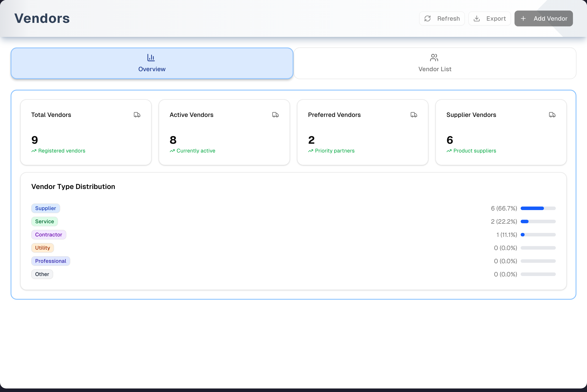Click trend arrow beside Registered vendors
This screenshot has width=587, height=392.
[x=34, y=151]
